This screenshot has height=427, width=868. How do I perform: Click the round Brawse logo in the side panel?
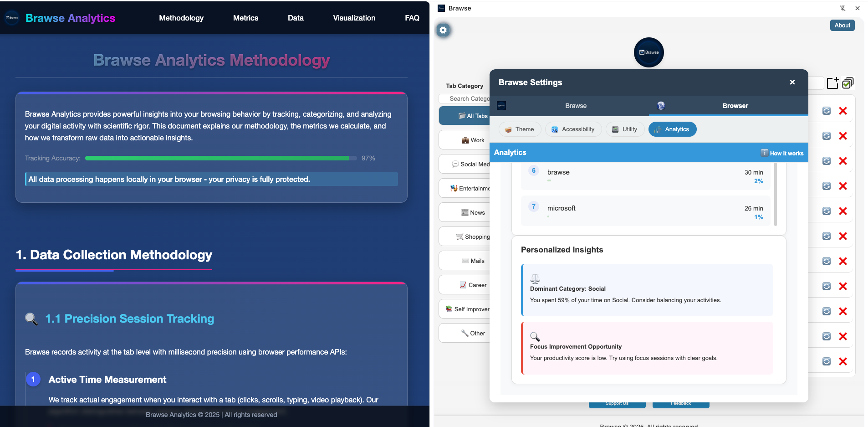[x=648, y=52]
